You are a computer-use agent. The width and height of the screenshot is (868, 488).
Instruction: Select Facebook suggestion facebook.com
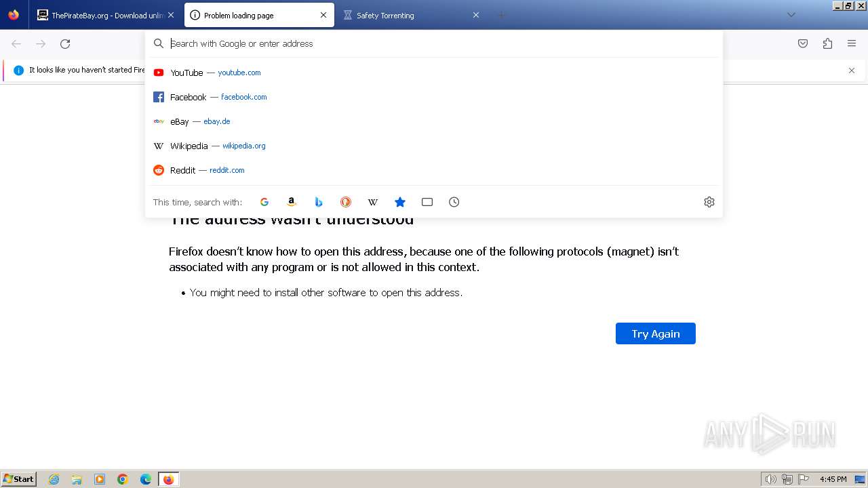(434, 97)
